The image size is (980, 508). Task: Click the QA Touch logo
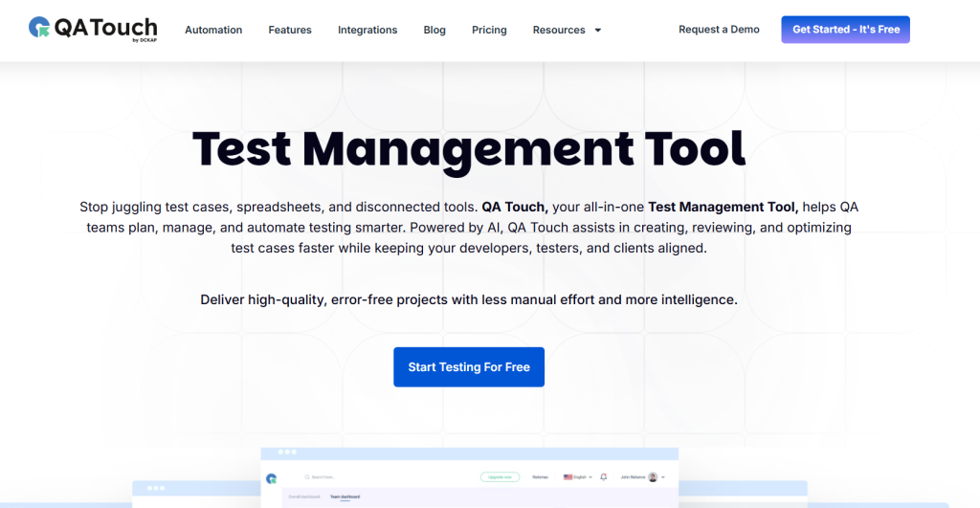pyautogui.click(x=93, y=29)
